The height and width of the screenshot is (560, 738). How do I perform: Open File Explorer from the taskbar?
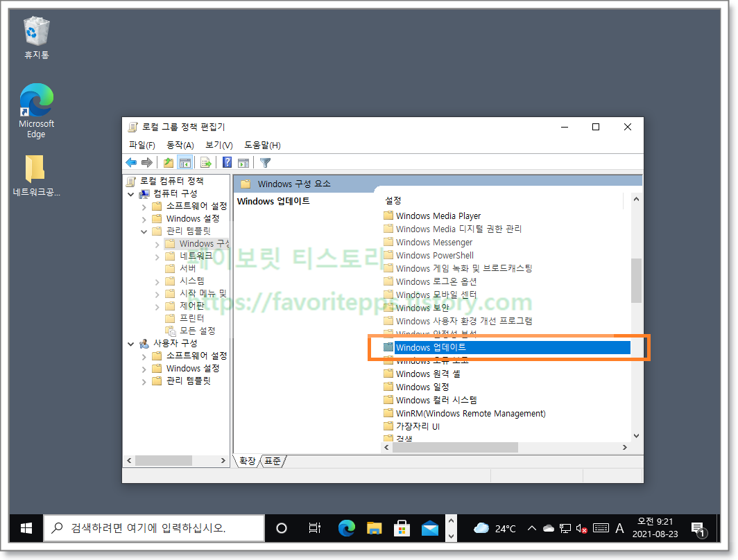374,528
